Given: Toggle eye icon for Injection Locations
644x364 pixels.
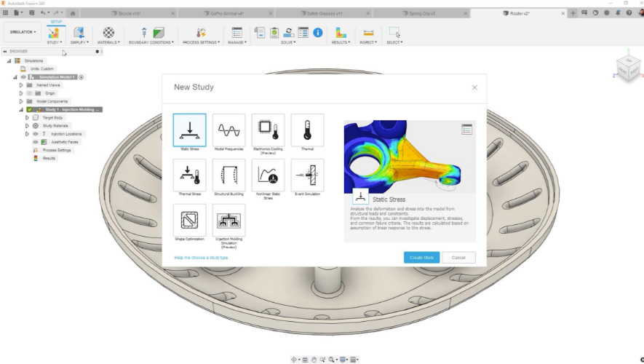Looking at the screenshot, I should [35, 134].
